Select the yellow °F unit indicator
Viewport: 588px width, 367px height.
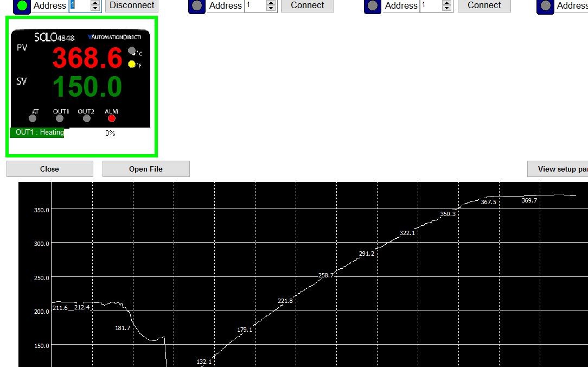tap(131, 64)
